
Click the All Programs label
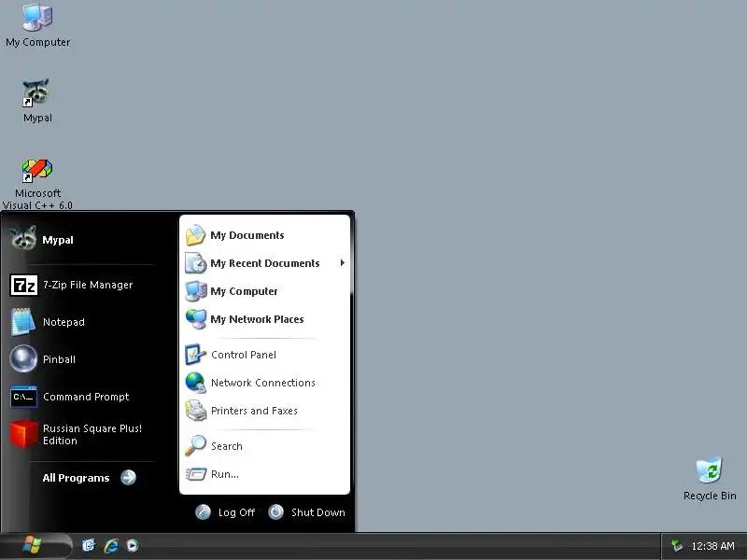pyautogui.click(x=76, y=478)
